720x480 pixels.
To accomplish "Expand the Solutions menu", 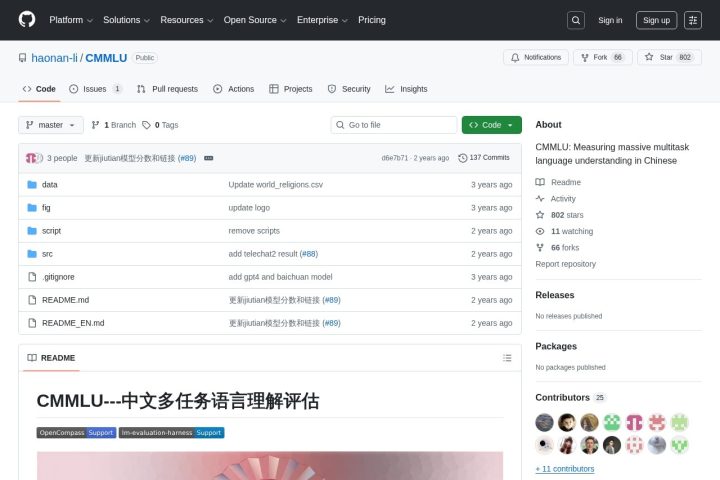I will pos(126,20).
